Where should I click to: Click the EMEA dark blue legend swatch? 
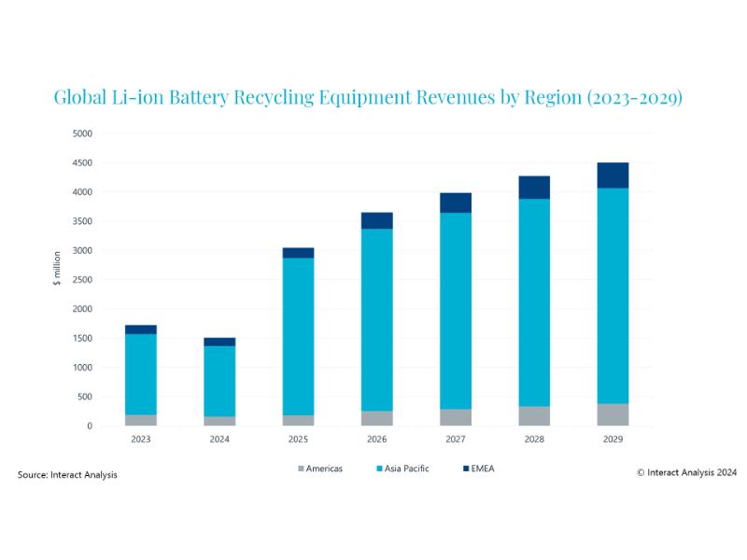pos(465,469)
